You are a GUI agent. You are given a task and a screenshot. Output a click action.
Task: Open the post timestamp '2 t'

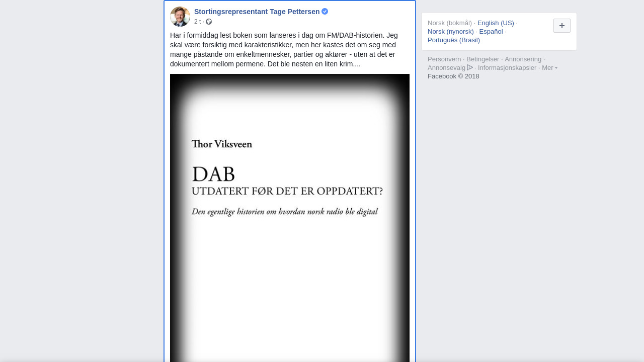[x=197, y=22]
